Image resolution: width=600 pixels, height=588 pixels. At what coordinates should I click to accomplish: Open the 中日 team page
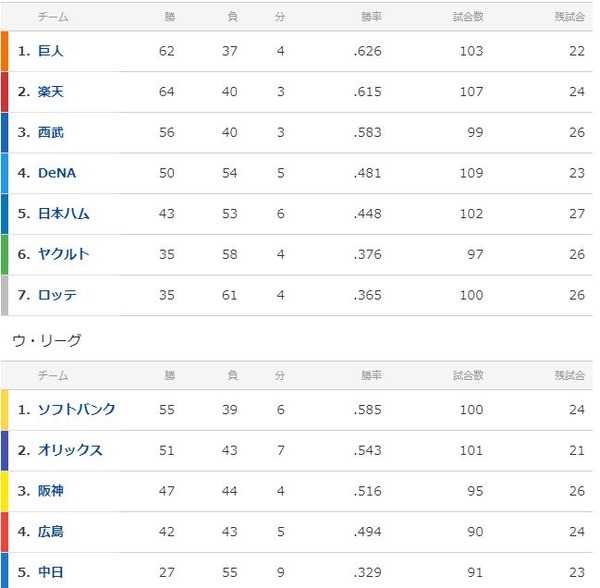click(50, 573)
